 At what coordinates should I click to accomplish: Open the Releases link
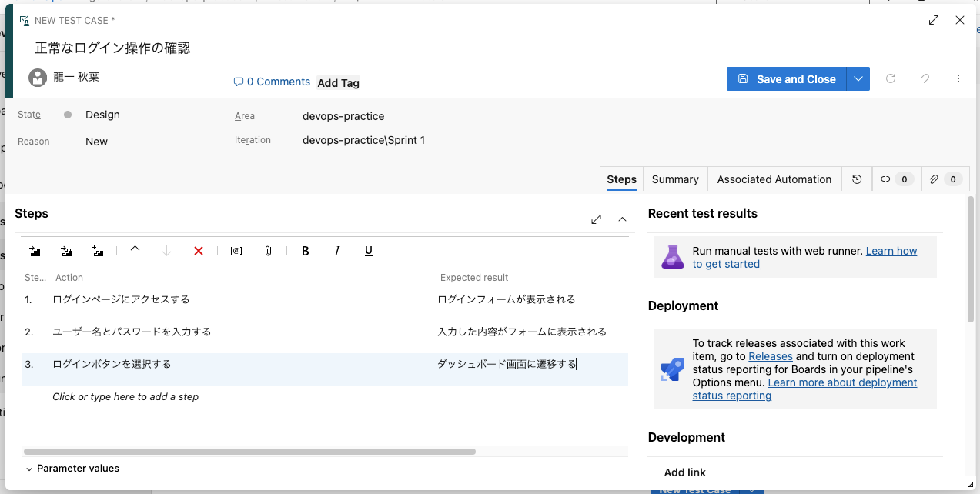click(770, 356)
